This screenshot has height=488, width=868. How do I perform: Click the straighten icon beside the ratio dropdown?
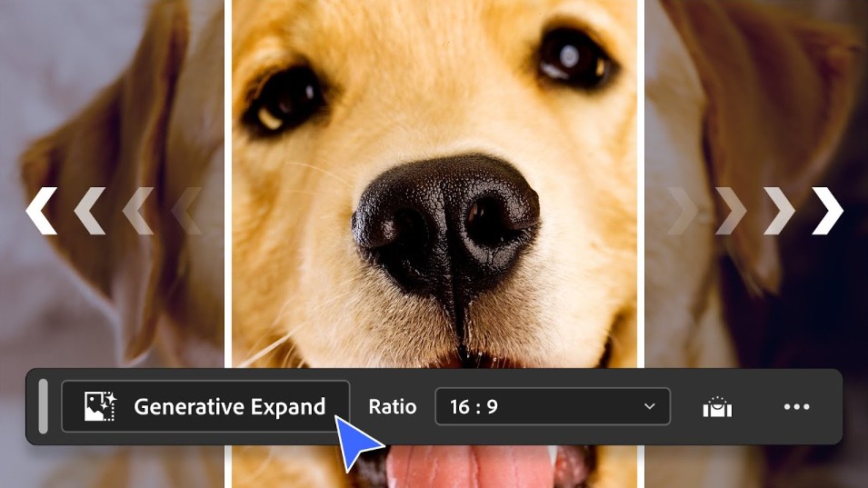click(717, 407)
